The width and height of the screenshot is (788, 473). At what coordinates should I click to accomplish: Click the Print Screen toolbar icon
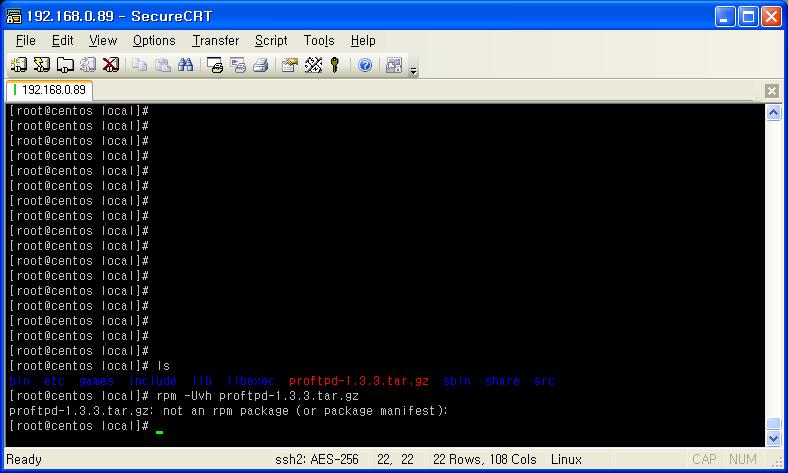[x=215, y=65]
